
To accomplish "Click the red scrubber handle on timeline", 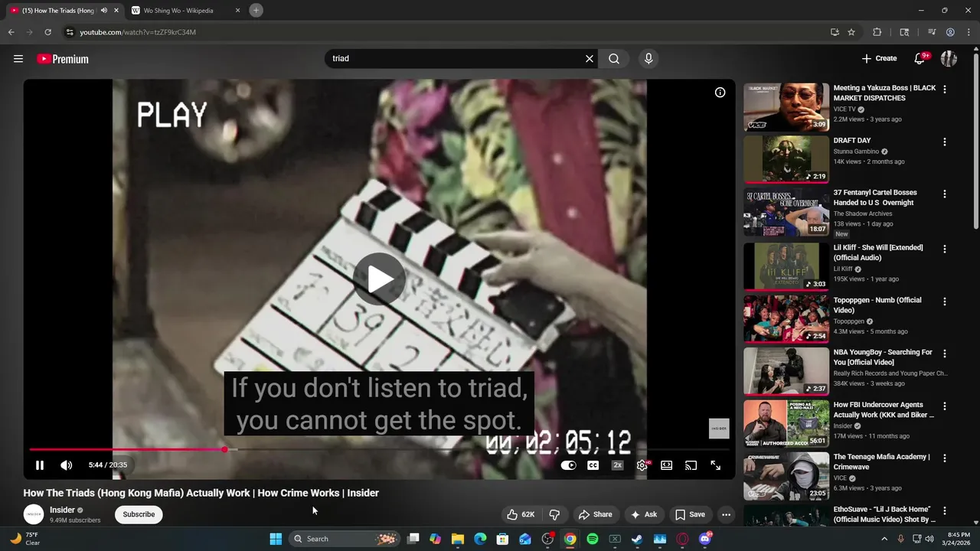I will click(224, 449).
